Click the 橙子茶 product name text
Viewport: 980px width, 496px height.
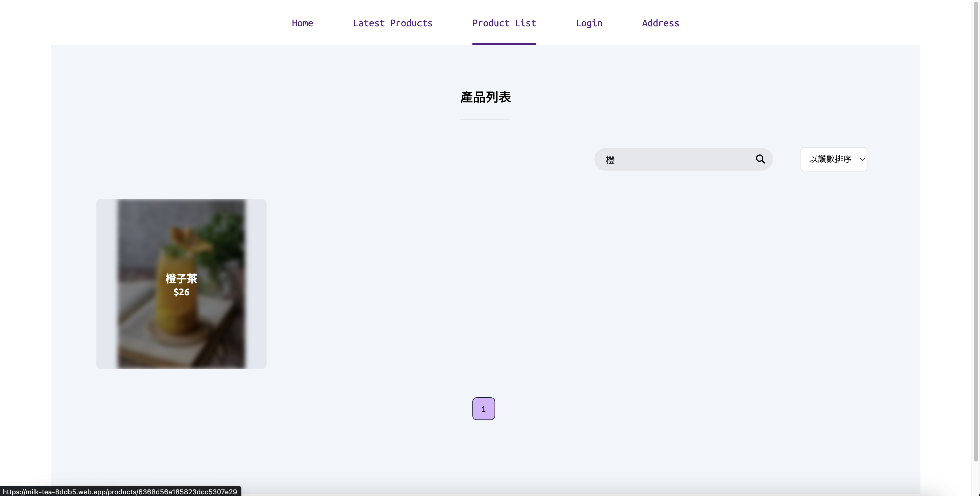(x=181, y=278)
